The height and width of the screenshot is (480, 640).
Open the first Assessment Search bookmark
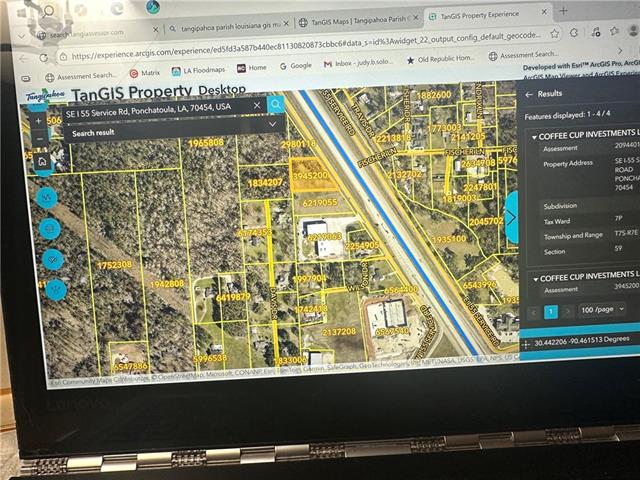[x=81, y=76]
